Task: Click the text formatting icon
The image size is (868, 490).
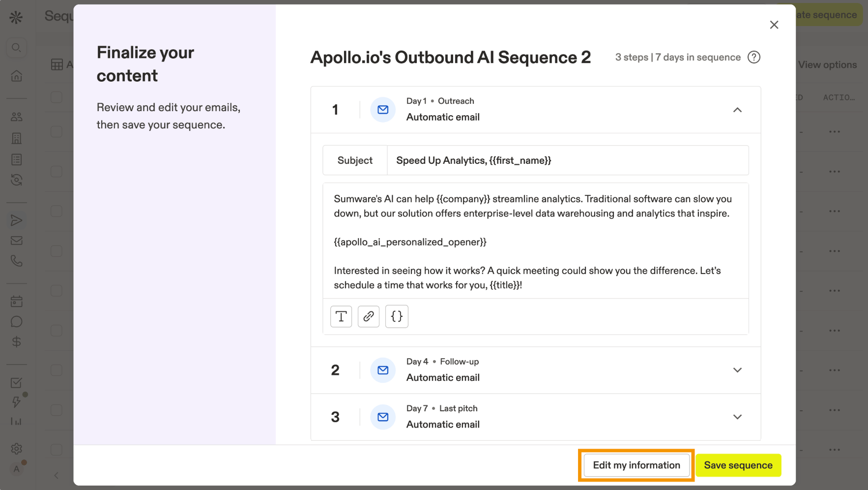Action: pyautogui.click(x=341, y=316)
